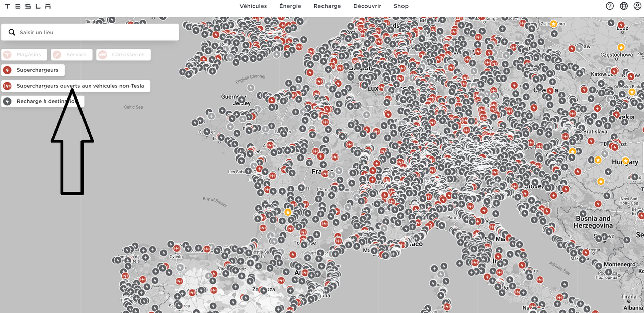
Task: Click 'Bosnia and Herzegovina' map label
Action: point(594,222)
